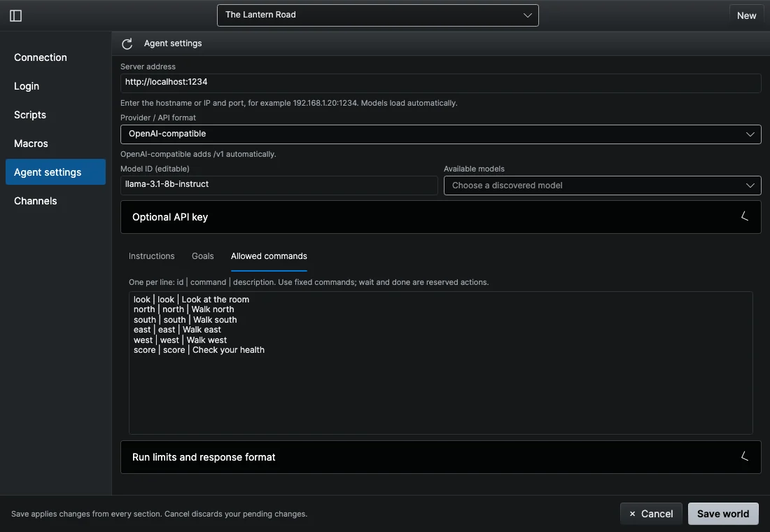This screenshot has height=532, width=770.
Task: Open the Connection section
Action: 55,57
